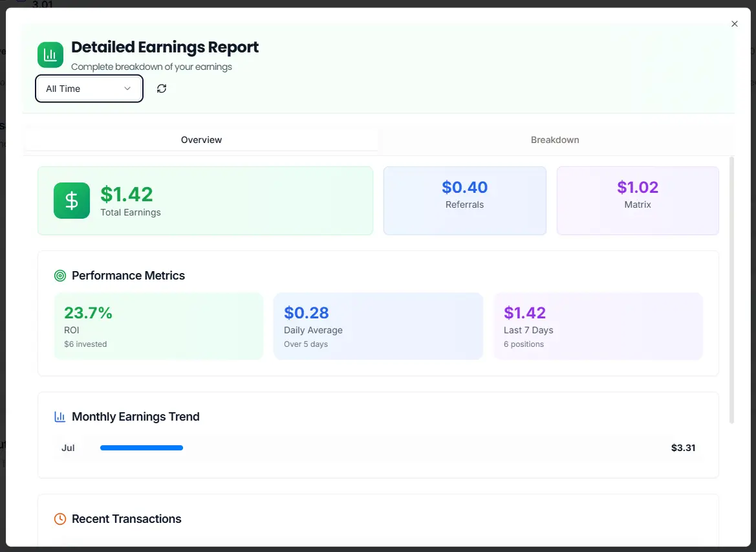Screen dimensions: 756x552
Task: Click 'Complete breakdown of your earnings' subtitle
Action: tap(151, 67)
